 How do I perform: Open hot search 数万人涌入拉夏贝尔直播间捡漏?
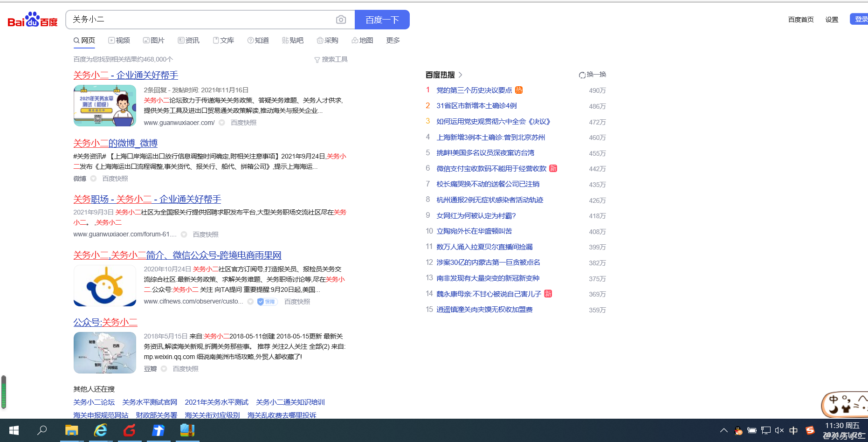tap(484, 247)
